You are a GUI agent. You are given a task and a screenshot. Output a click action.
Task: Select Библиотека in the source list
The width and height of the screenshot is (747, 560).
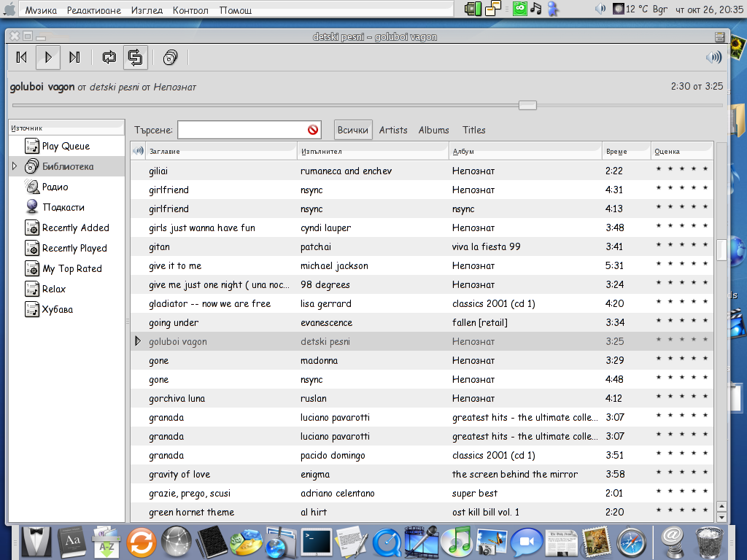click(66, 167)
